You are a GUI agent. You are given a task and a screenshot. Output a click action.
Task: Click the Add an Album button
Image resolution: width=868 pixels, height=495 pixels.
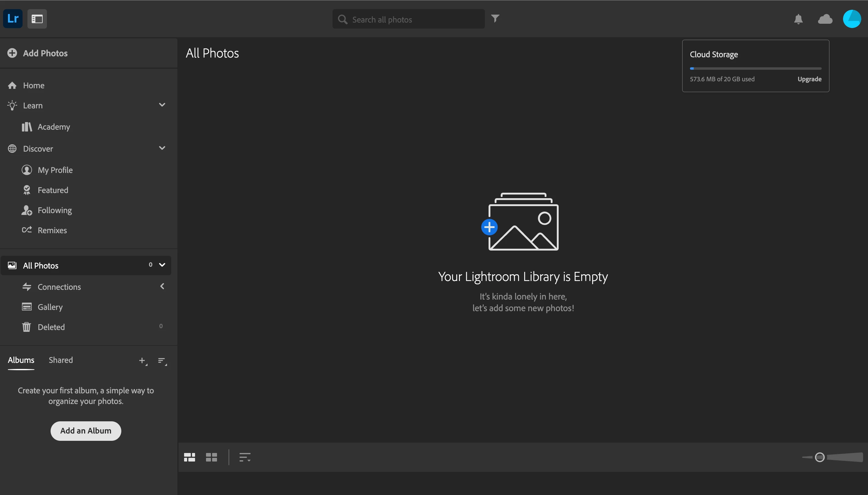click(86, 431)
